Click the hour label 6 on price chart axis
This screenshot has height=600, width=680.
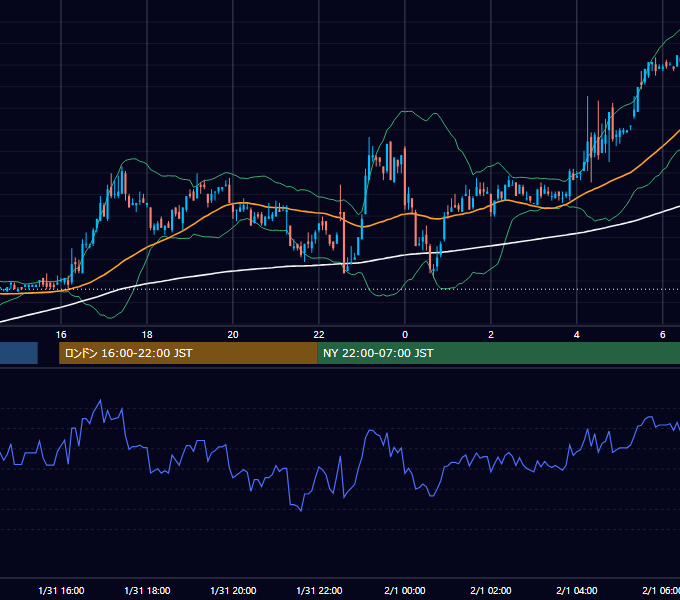(x=662, y=334)
